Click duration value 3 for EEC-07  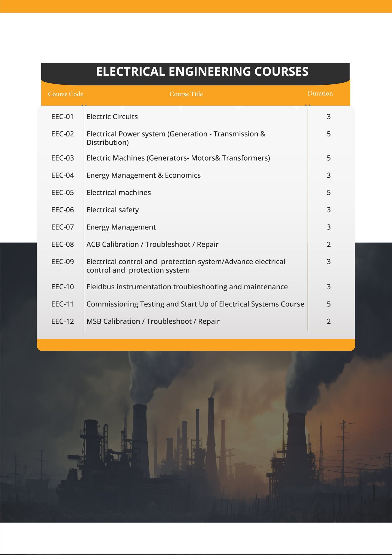tap(329, 227)
